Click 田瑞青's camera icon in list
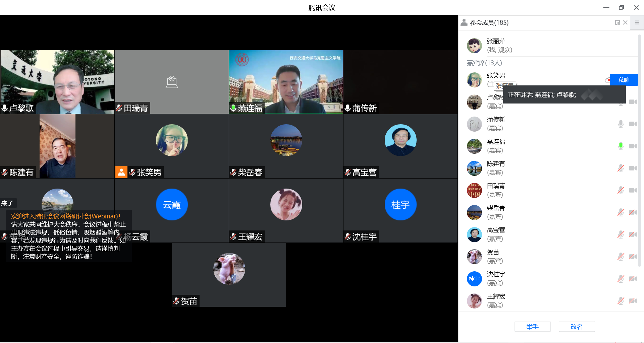The height and width of the screenshot is (343, 644). tap(633, 190)
